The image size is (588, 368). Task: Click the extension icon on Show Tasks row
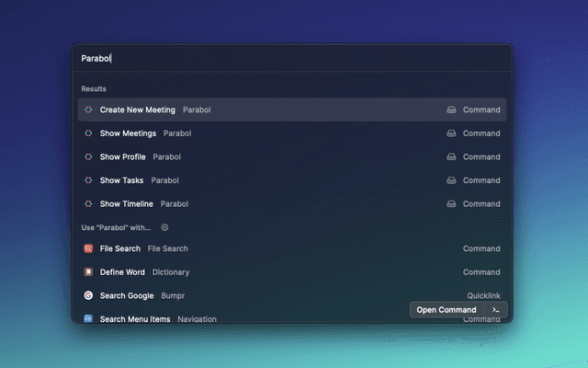click(451, 180)
